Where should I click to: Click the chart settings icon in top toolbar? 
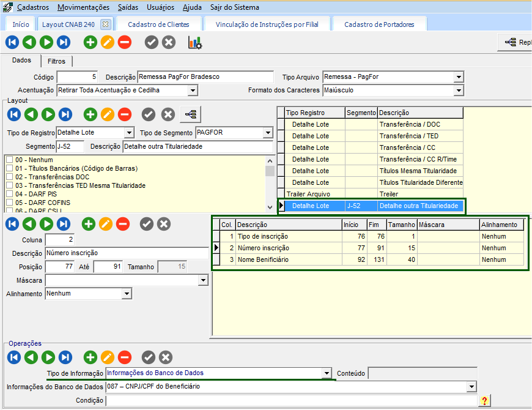pos(195,43)
